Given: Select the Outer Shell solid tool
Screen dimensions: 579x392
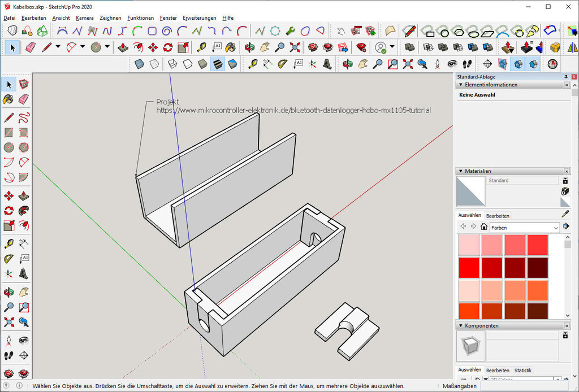Looking at the screenshot, I should [x=409, y=47].
